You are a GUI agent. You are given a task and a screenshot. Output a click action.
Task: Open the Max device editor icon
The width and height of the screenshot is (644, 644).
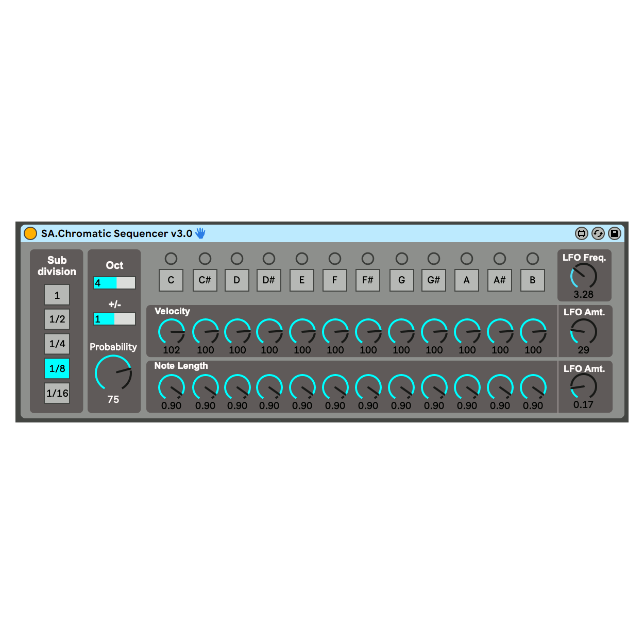pyautogui.click(x=581, y=233)
